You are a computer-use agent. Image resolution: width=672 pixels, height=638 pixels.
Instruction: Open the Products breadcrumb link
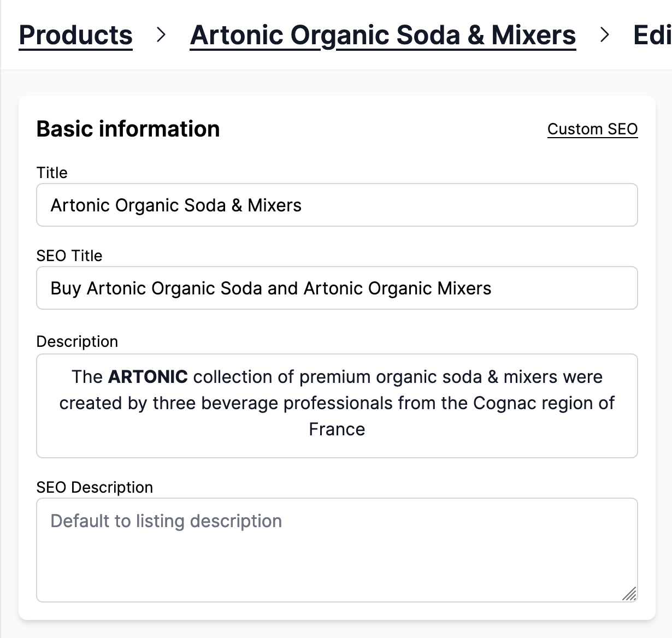[x=75, y=35]
